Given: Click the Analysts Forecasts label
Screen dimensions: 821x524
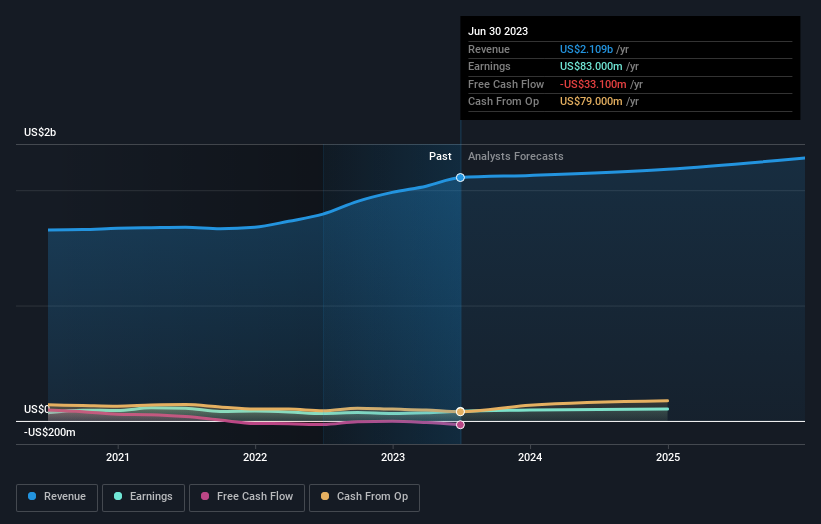Looking at the screenshot, I should click(516, 156).
